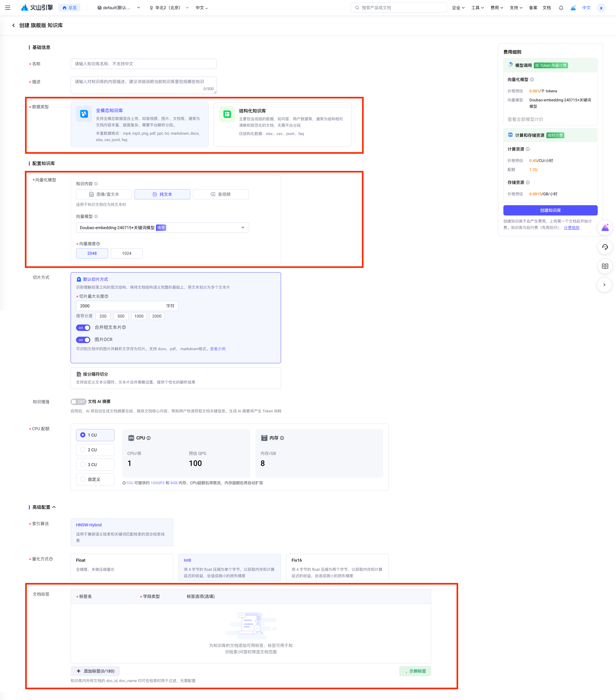Select the 音视频 knowledge content tab

(x=221, y=194)
